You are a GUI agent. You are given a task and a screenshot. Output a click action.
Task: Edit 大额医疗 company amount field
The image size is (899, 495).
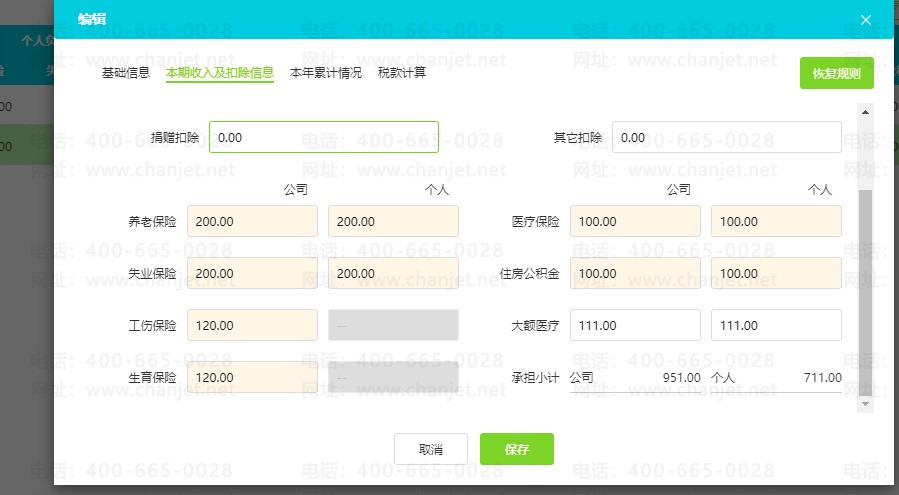point(635,325)
